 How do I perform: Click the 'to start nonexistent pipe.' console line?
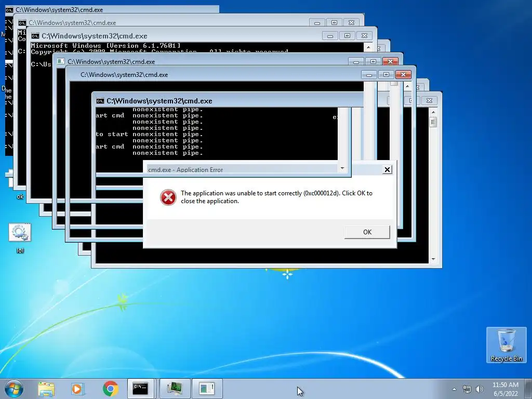(x=149, y=135)
